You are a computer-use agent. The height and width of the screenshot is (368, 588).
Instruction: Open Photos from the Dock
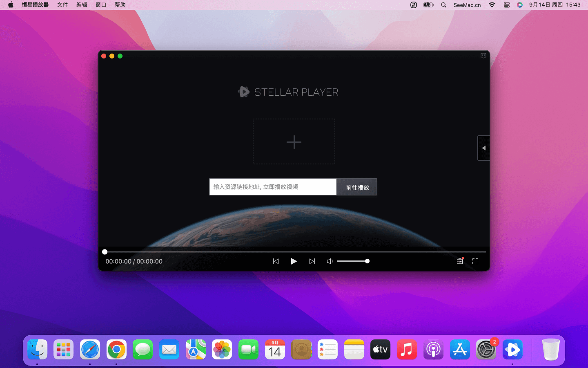click(x=222, y=350)
